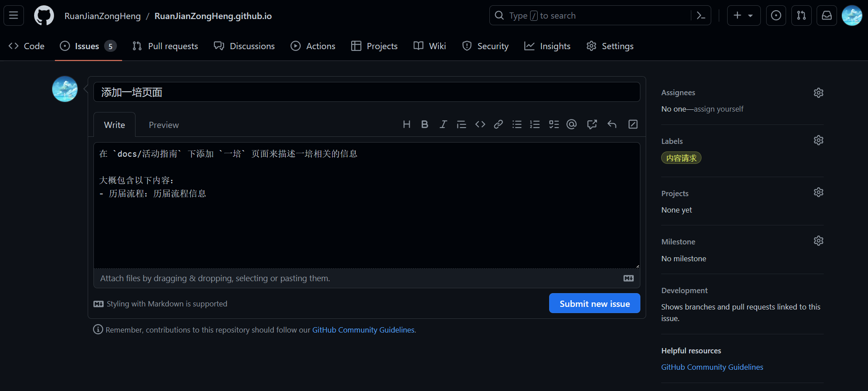Open the create new plus dropdown

[744, 15]
